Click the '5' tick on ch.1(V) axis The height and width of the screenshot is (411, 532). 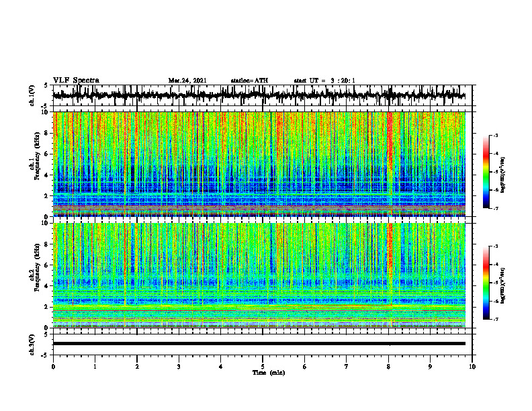tap(46, 85)
